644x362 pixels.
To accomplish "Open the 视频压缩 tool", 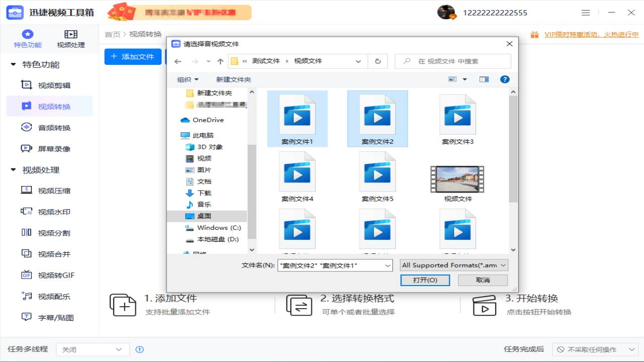I will coord(49,190).
